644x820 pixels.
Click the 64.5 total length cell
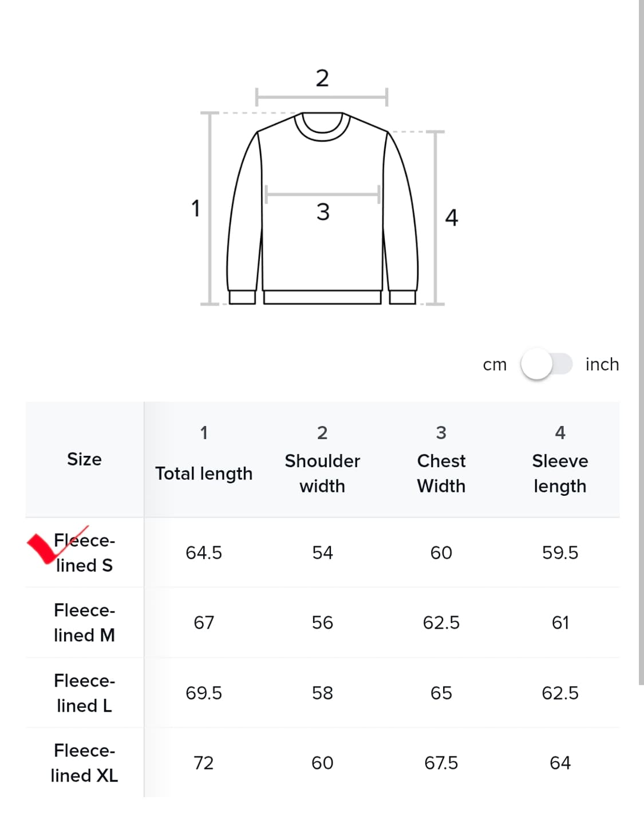coord(204,553)
